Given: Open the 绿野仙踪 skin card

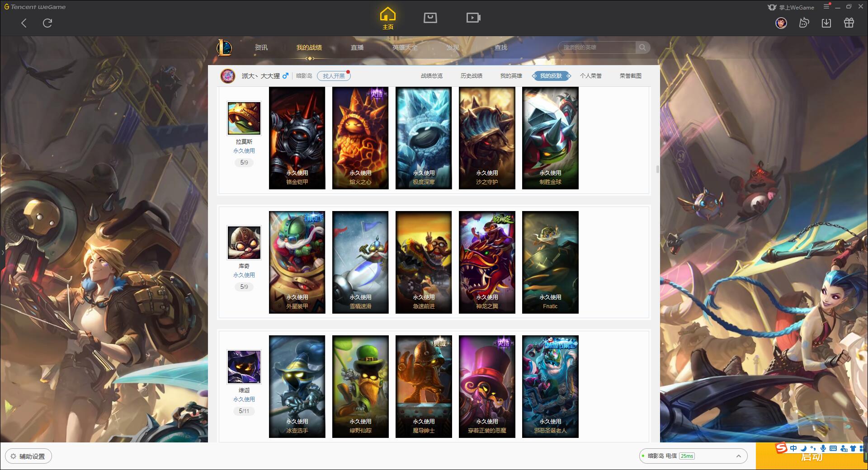Looking at the screenshot, I should click(x=360, y=386).
